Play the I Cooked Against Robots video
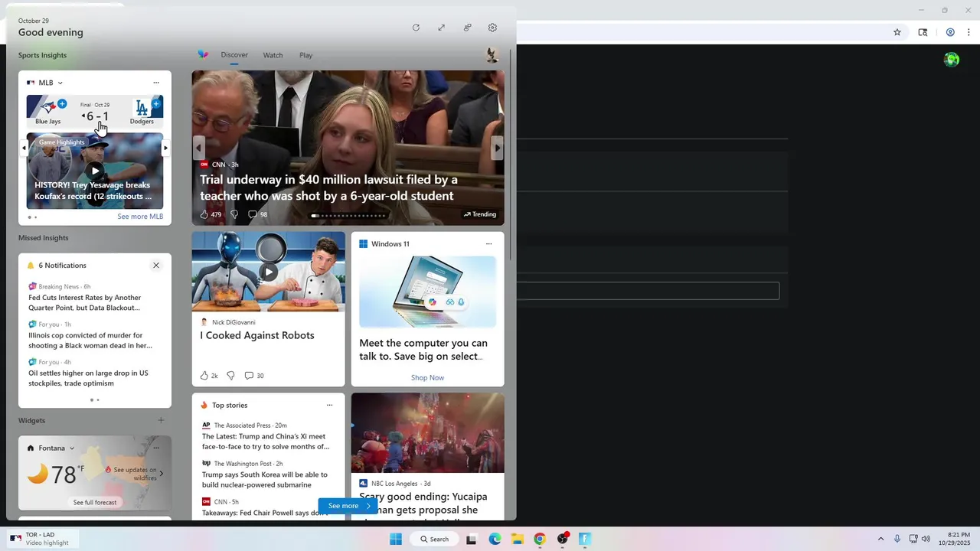 click(x=268, y=272)
